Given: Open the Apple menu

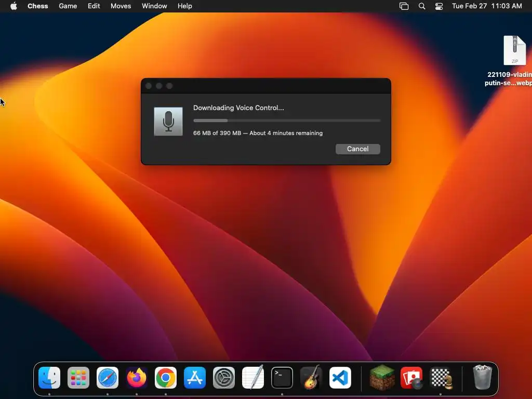Looking at the screenshot, I should point(14,6).
